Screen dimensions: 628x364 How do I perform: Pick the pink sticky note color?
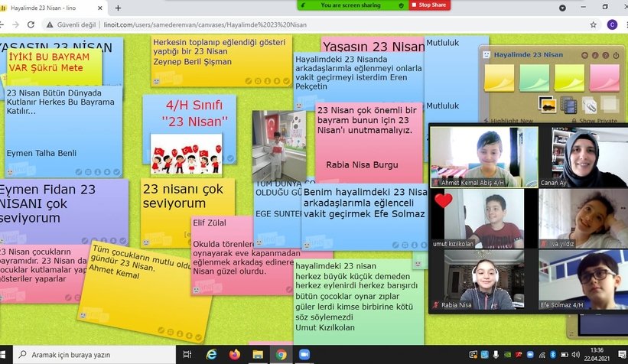pos(604,77)
